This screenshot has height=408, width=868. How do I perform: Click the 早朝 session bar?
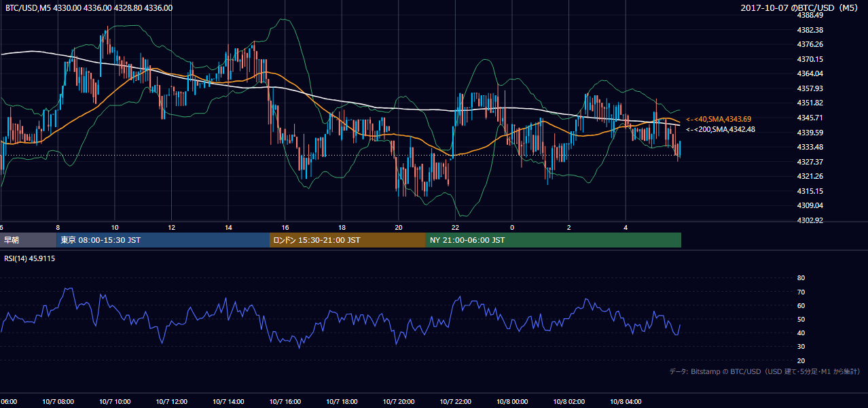tap(28, 240)
